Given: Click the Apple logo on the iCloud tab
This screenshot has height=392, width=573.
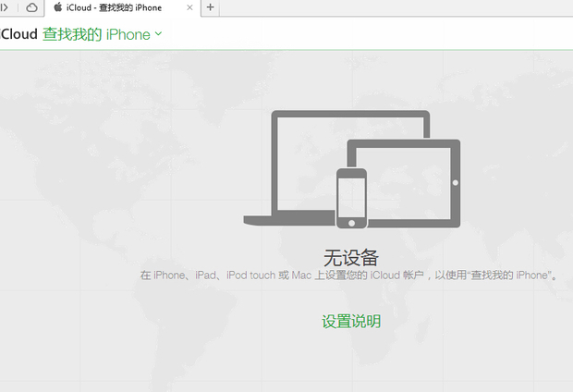Looking at the screenshot, I should point(57,7).
